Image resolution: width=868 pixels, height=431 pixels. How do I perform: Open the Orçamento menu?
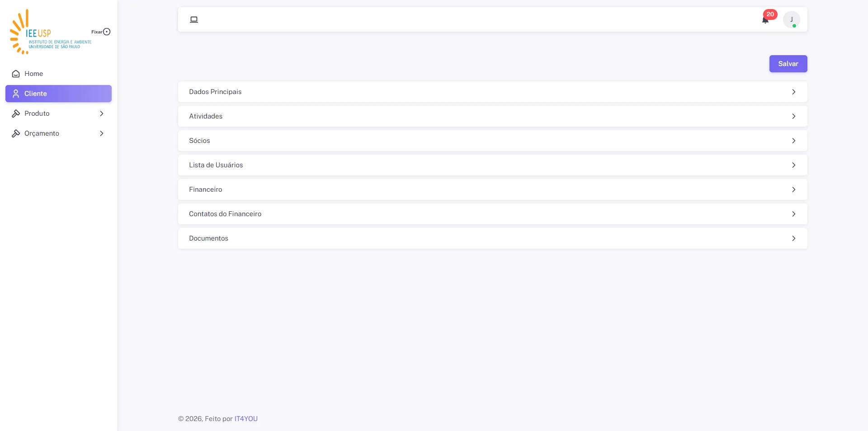coord(58,133)
